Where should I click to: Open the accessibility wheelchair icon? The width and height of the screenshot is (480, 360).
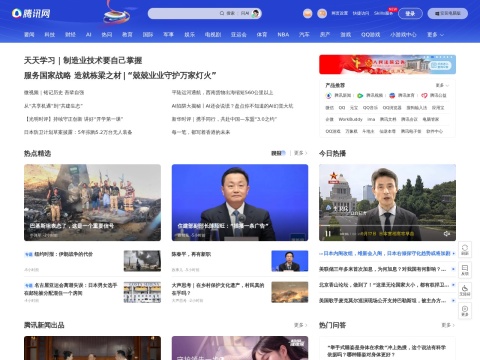(465, 290)
